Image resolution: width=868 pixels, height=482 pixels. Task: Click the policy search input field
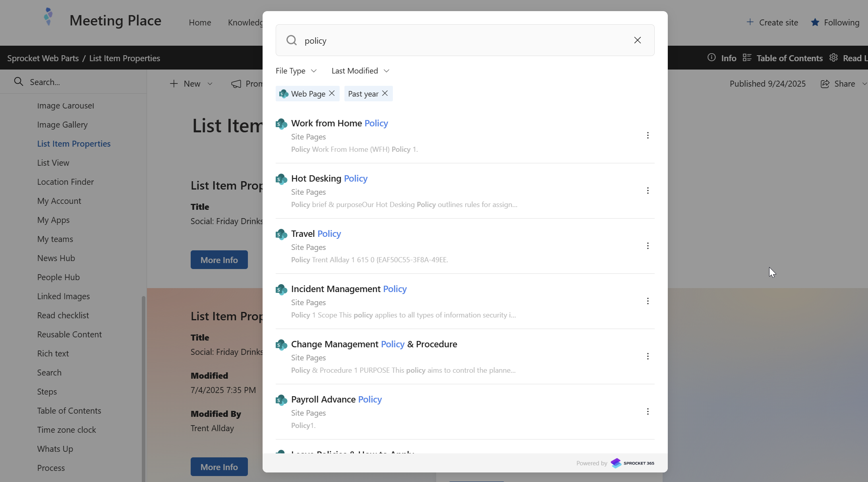point(465,41)
